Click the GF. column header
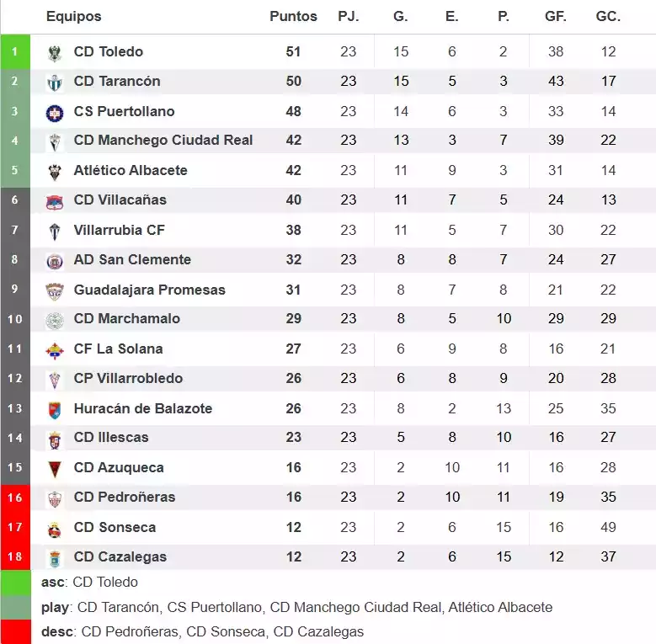The image size is (656, 644). point(556,17)
